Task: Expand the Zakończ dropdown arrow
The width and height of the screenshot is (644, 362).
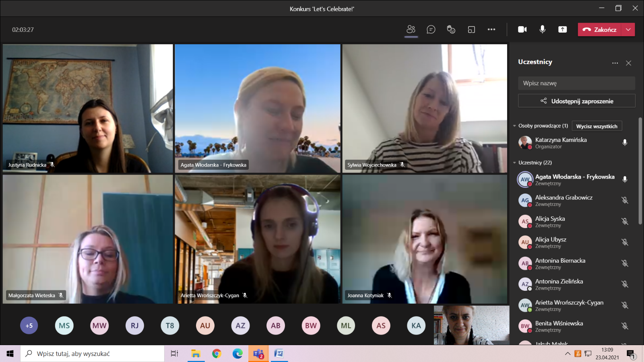Action: point(628,29)
